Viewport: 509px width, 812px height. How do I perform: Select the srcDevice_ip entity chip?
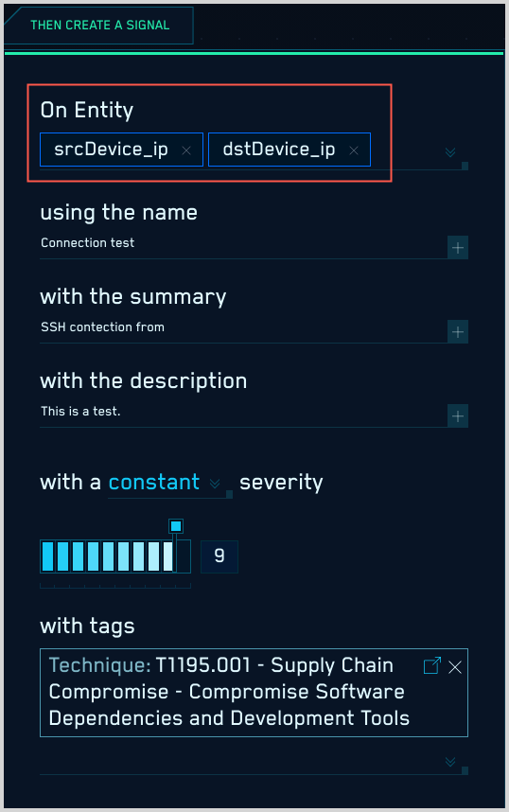pyautogui.click(x=111, y=150)
